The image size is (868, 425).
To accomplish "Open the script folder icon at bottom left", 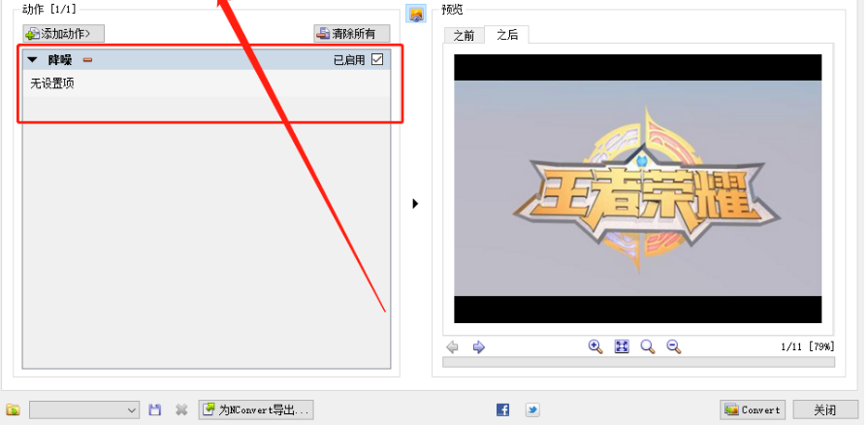I will pos(14,410).
